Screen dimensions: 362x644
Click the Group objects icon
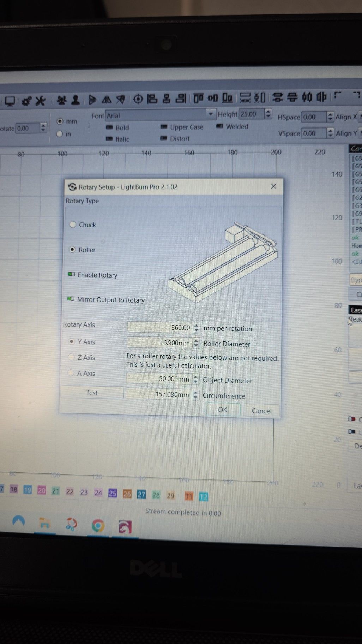tap(62, 101)
